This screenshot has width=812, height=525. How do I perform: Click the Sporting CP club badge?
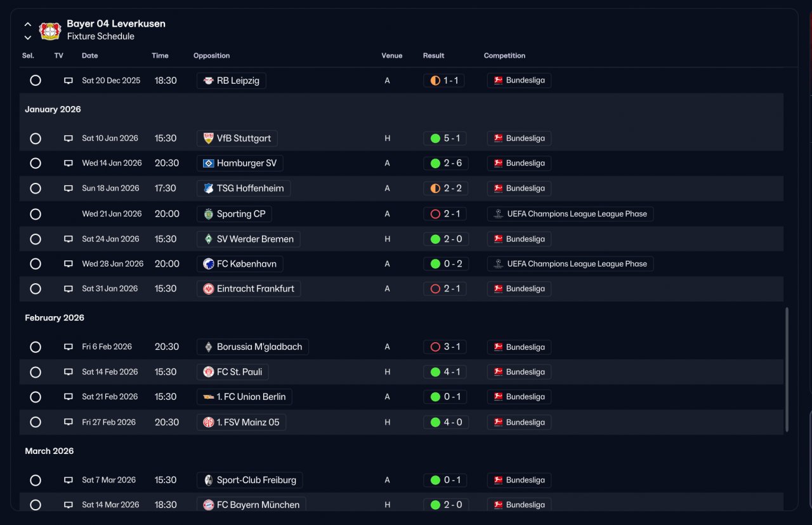click(x=208, y=214)
